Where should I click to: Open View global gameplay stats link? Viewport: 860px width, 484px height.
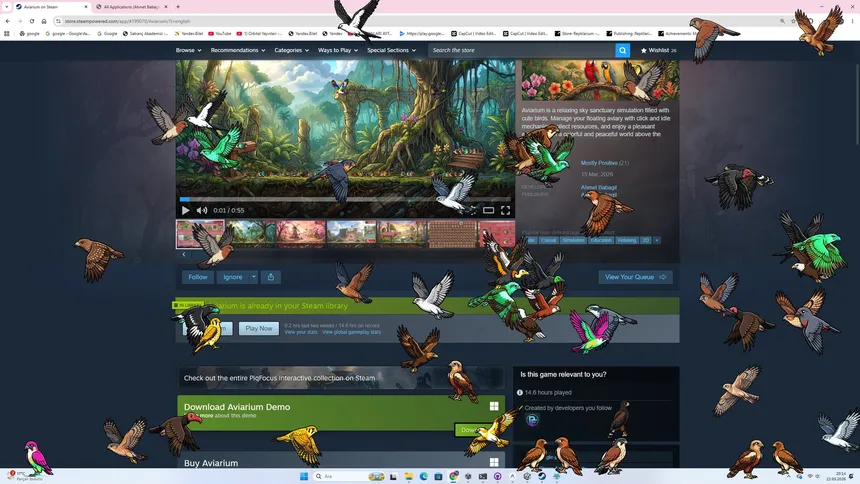(352, 332)
